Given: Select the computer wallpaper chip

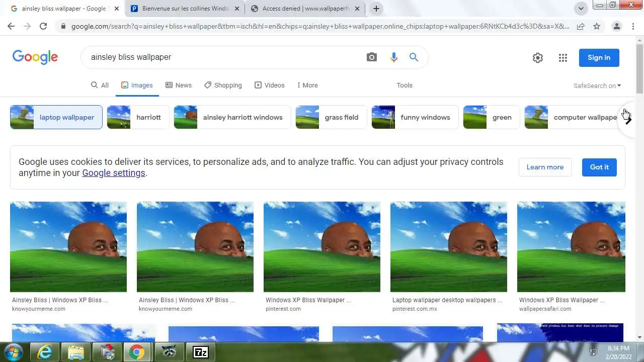Looking at the screenshot, I should pos(571,117).
